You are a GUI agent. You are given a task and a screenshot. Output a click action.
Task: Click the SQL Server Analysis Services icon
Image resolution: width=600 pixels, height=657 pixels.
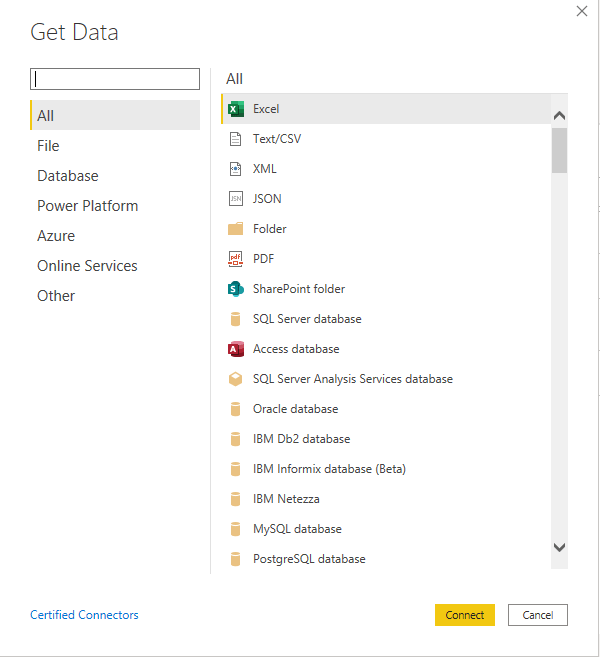coord(236,379)
